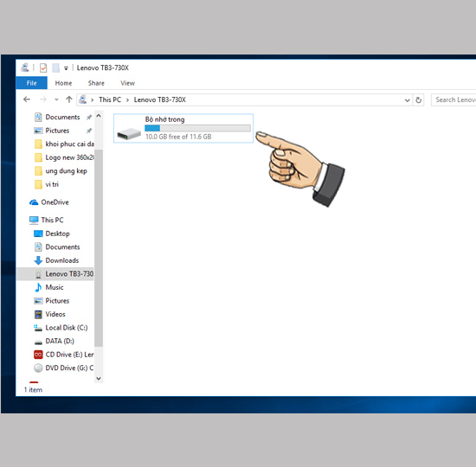Select This PC in the breadcrumb path
476x467 pixels.
tap(110, 99)
